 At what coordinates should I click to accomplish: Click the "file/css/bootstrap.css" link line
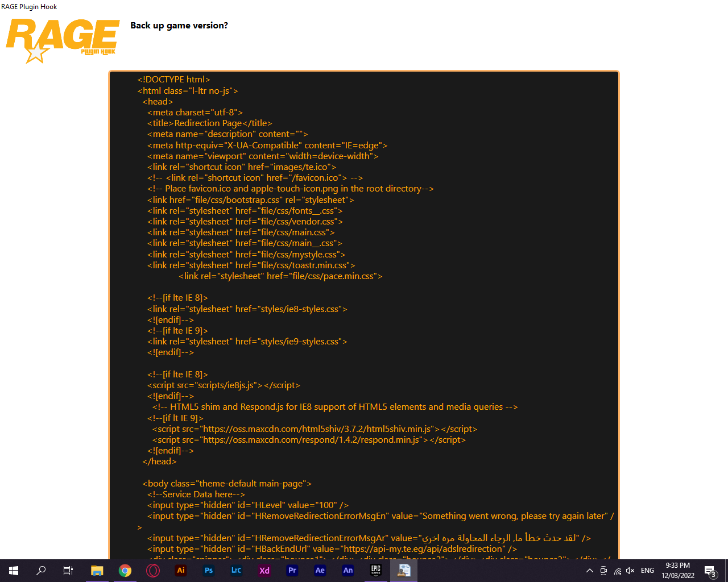[251, 200]
